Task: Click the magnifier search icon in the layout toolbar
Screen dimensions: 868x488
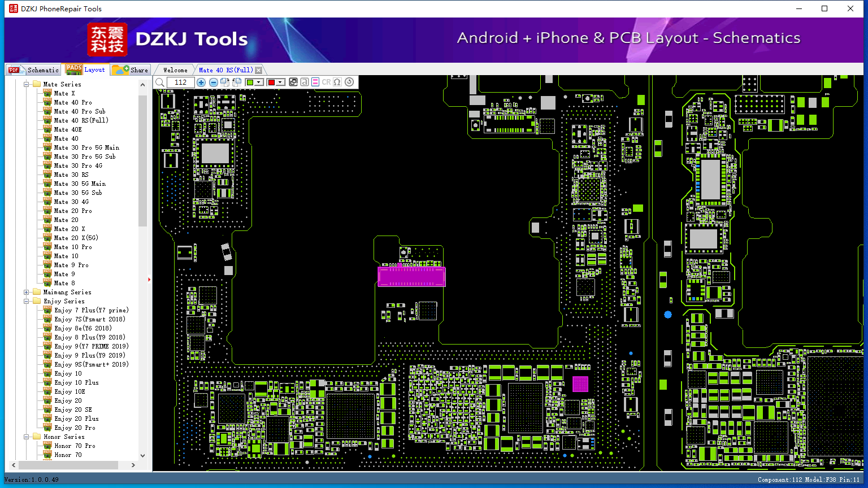Action: pyautogui.click(x=160, y=82)
